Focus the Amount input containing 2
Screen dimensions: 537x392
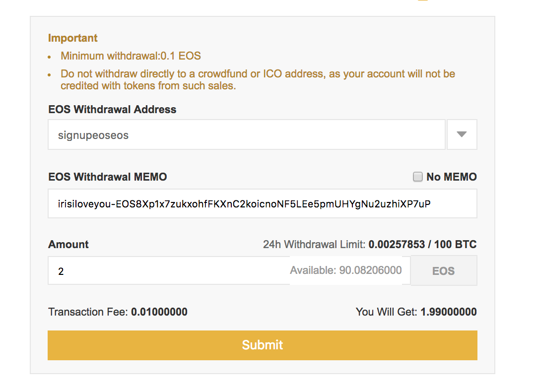tap(169, 270)
